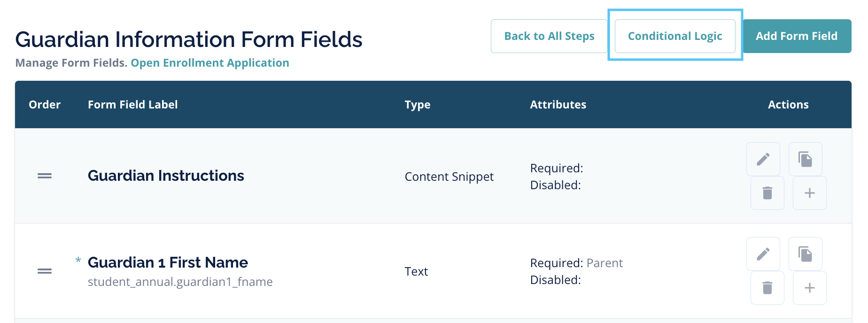Image resolution: width=868 pixels, height=323 pixels.
Task: Click Back to All Steps button
Action: pyautogui.click(x=549, y=36)
